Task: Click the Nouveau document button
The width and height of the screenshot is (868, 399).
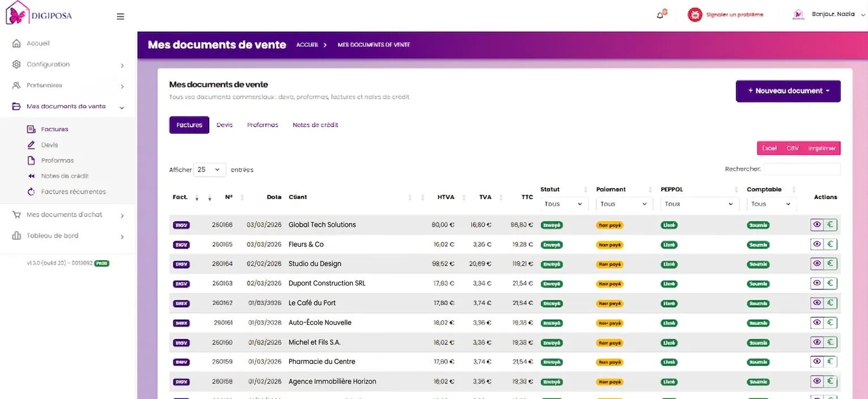Action: pyautogui.click(x=787, y=91)
